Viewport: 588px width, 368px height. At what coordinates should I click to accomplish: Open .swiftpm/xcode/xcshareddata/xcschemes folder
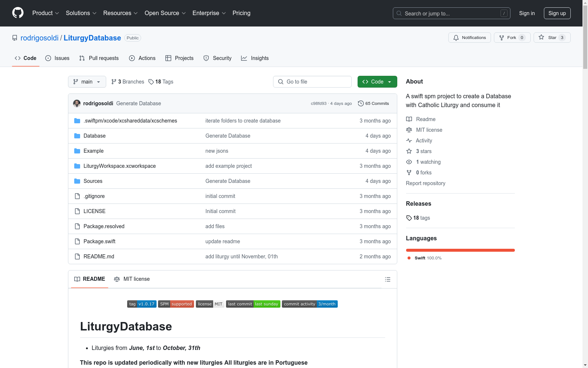130,121
